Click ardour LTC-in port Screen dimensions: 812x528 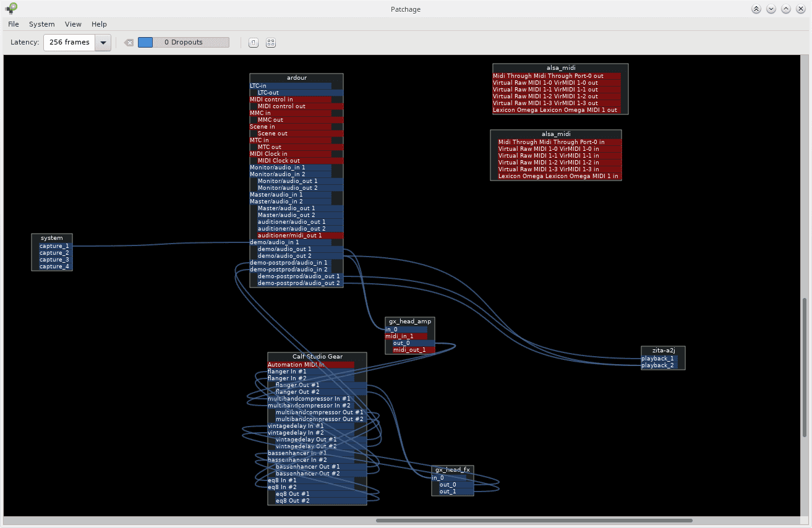click(291, 86)
